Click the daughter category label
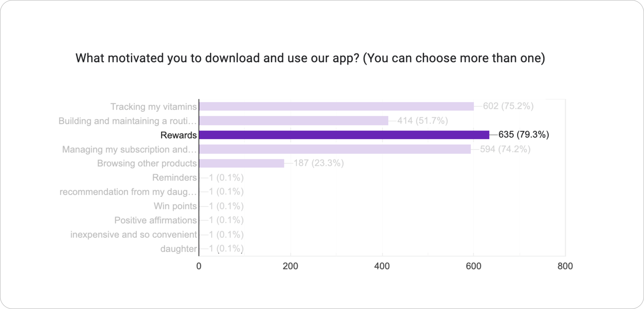 179,249
